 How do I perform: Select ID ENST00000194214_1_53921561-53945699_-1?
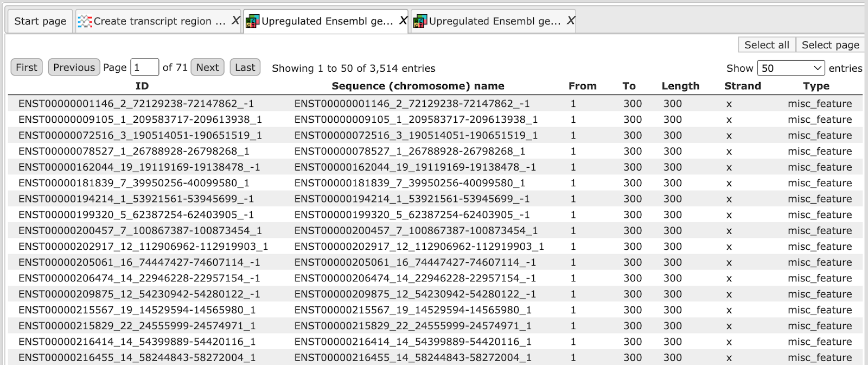click(x=136, y=199)
